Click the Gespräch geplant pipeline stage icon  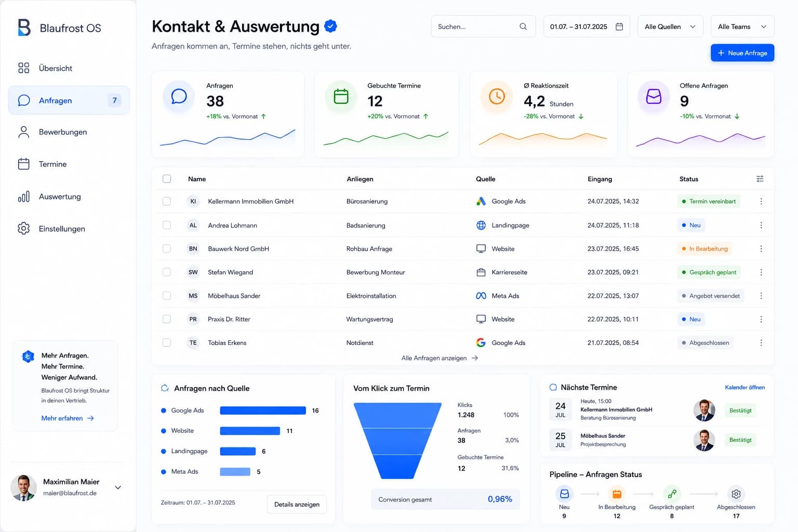coord(672,494)
